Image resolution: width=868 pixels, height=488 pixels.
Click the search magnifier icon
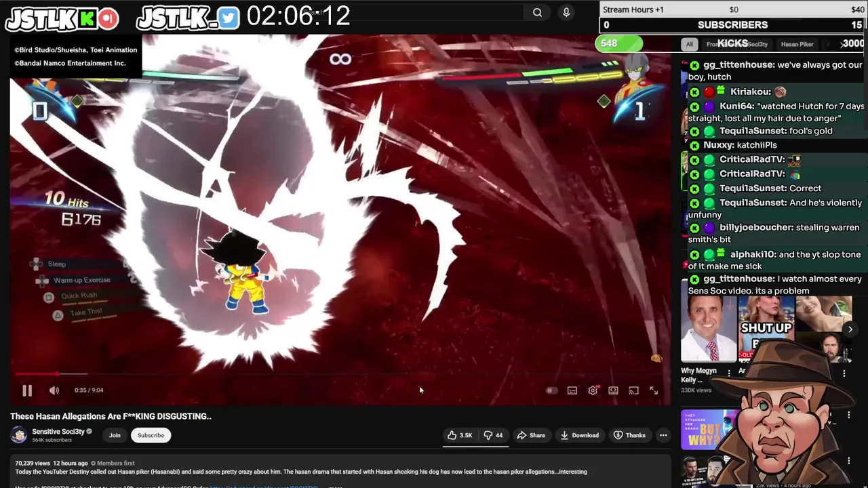tap(537, 12)
